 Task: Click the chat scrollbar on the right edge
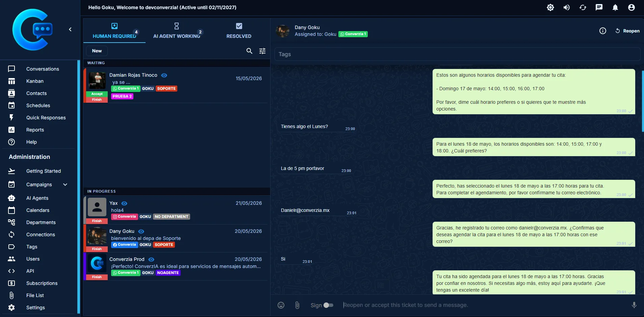(x=643, y=101)
